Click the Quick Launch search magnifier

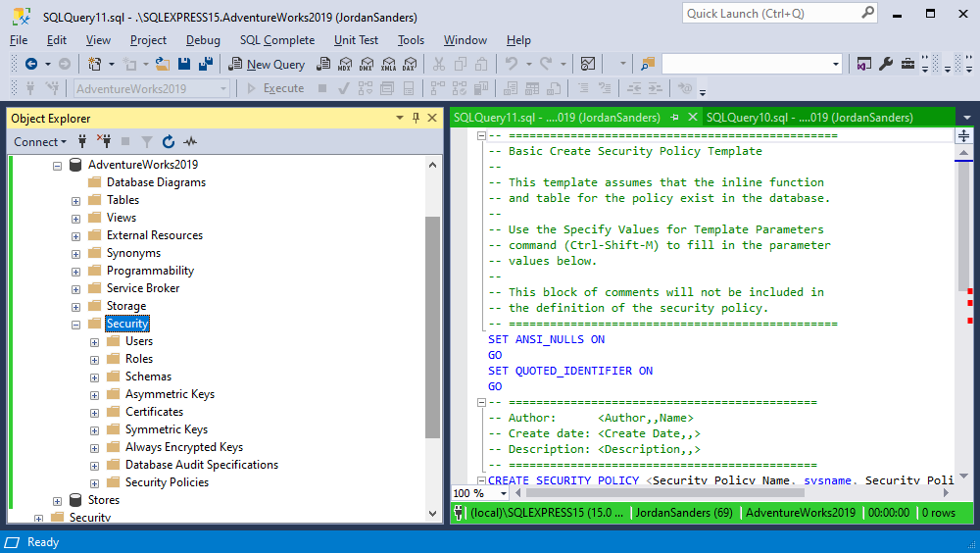[x=867, y=13]
